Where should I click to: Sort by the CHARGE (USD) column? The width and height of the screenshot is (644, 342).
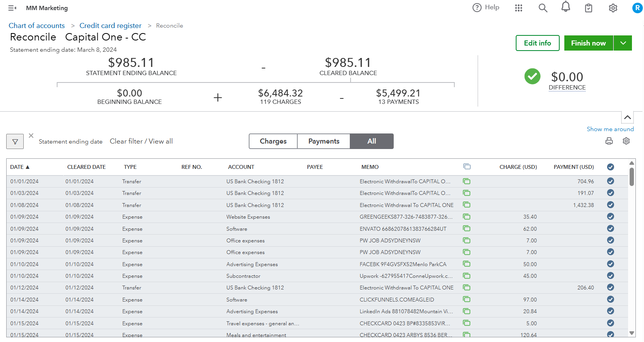[x=518, y=167]
